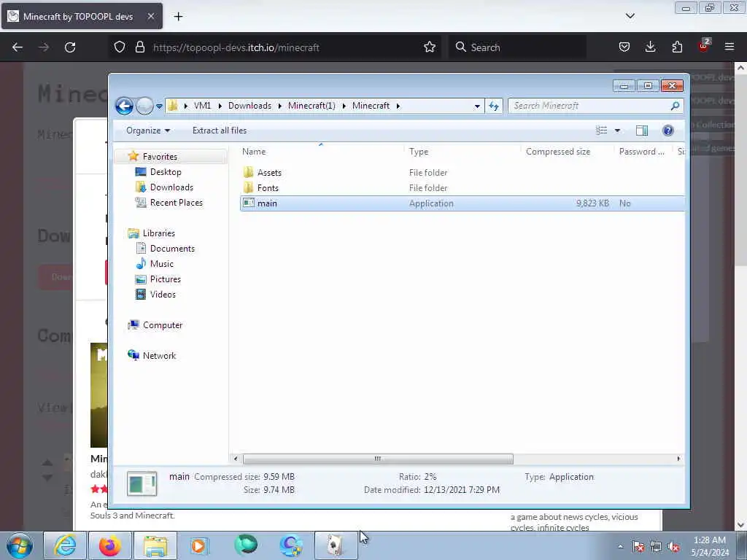Open the Windows Start menu
The image size is (747, 560).
coord(20,545)
